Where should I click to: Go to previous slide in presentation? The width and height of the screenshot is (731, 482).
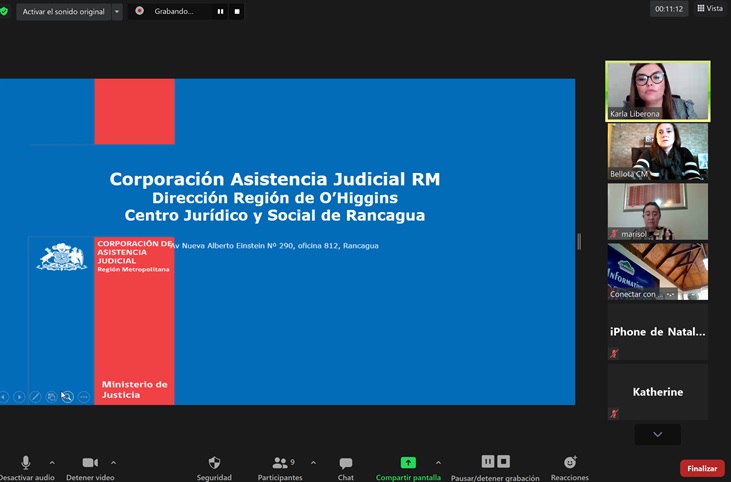click(4, 397)
